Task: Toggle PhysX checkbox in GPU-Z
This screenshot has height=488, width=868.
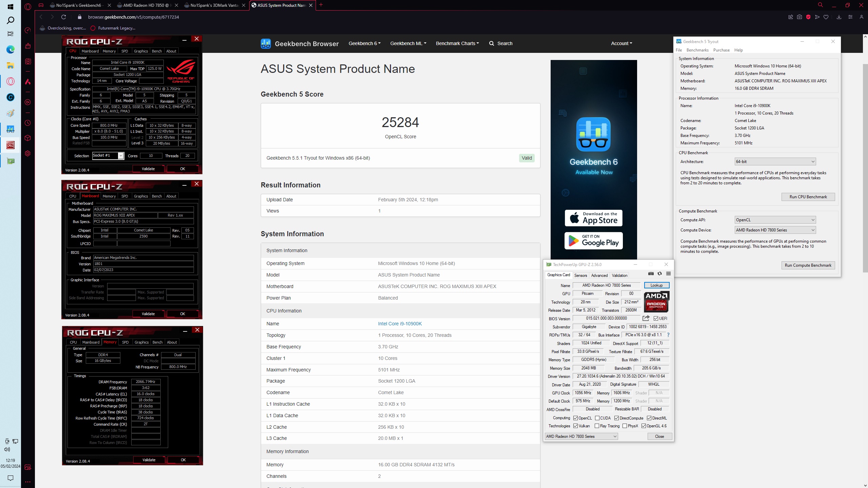Action: tap(625, 426)
